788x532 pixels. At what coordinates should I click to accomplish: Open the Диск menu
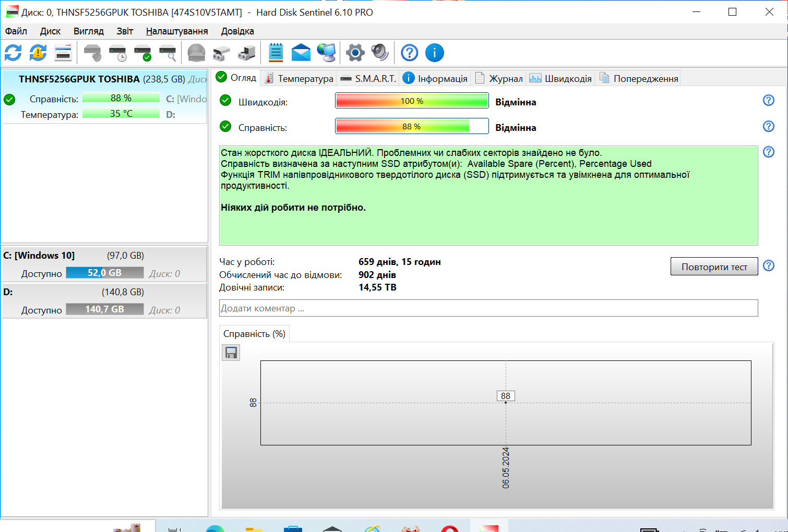(50, 31)
